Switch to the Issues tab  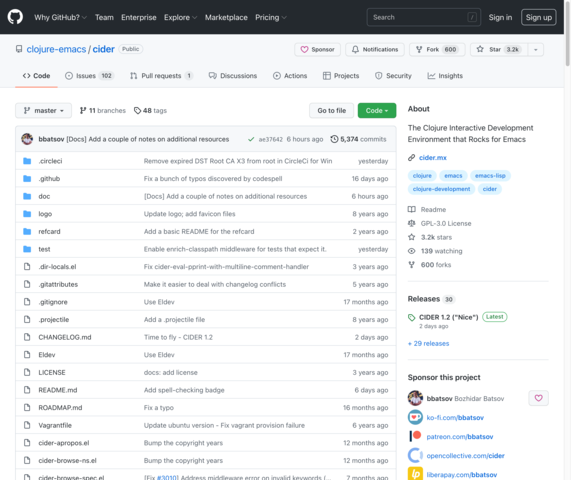[x=89, y=76]
